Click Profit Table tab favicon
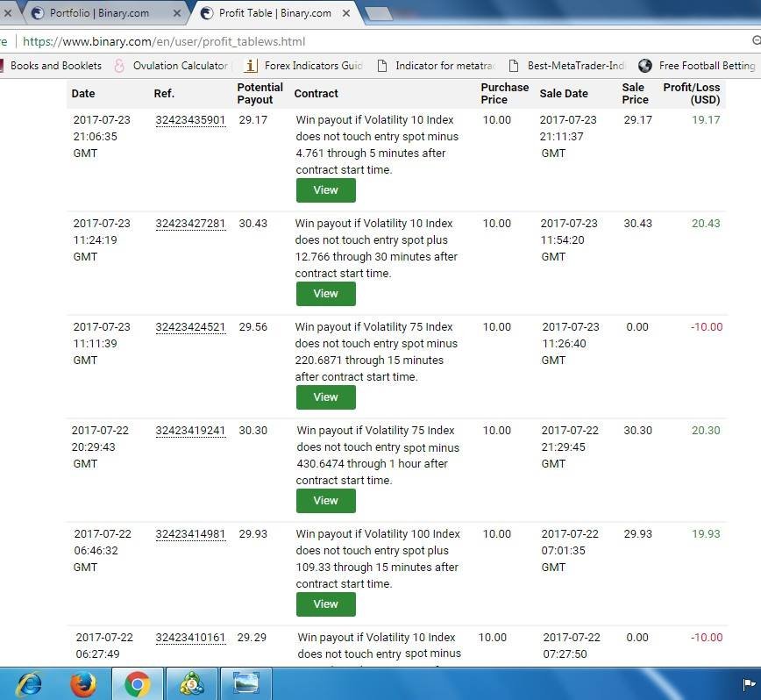This screenshot has height=700, width=761. [207, 13]
